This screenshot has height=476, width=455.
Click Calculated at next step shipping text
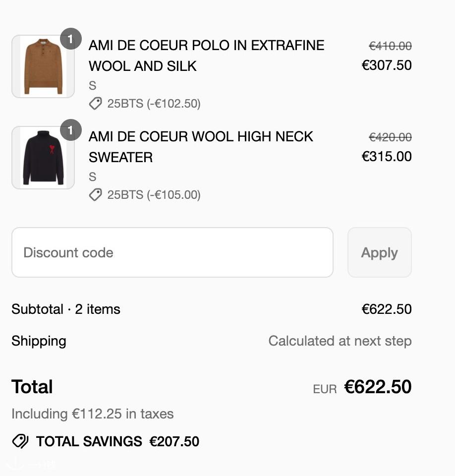tap(340, 341)
